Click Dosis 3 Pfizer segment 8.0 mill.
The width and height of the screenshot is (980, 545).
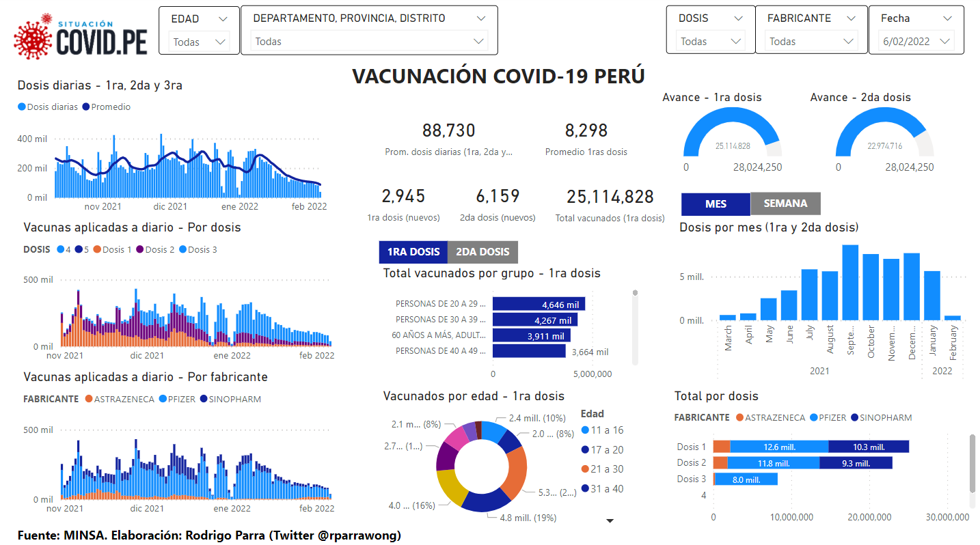(x=746, y=479)
